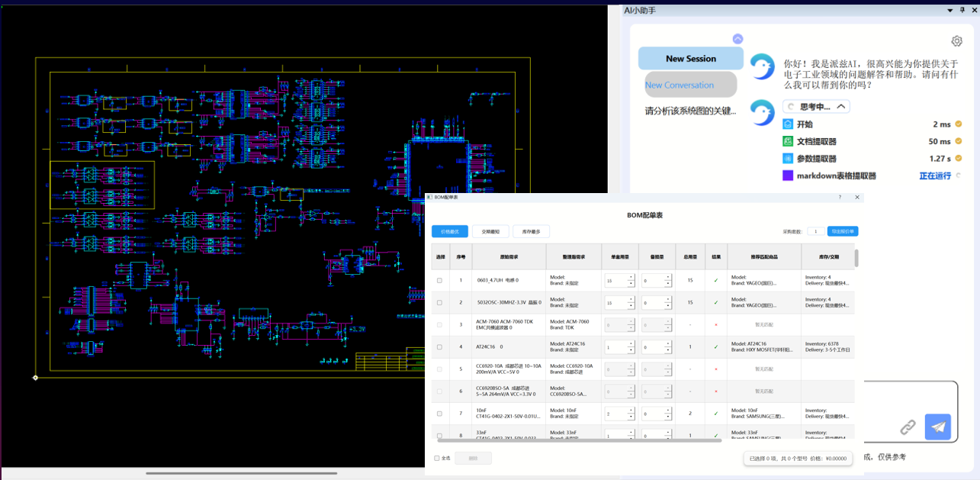Collapse the 思考中 thinking steps dropdown

(x=840, y=107)
